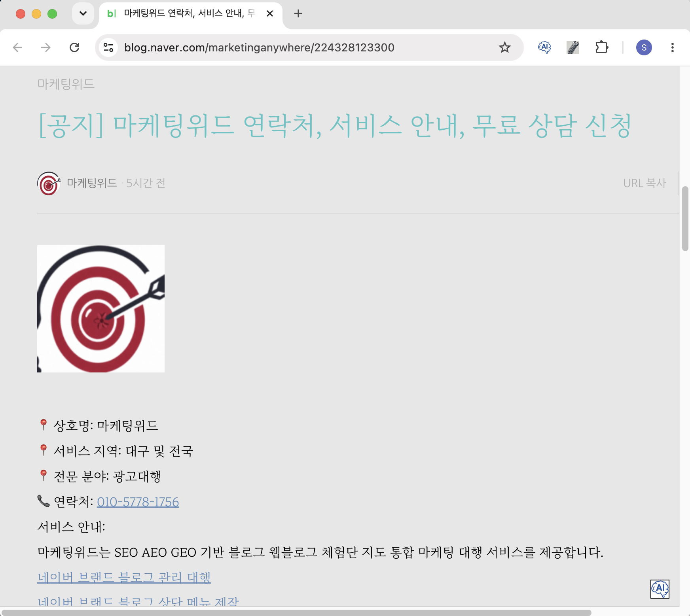Open the wrench tool extension

[573, 48]
